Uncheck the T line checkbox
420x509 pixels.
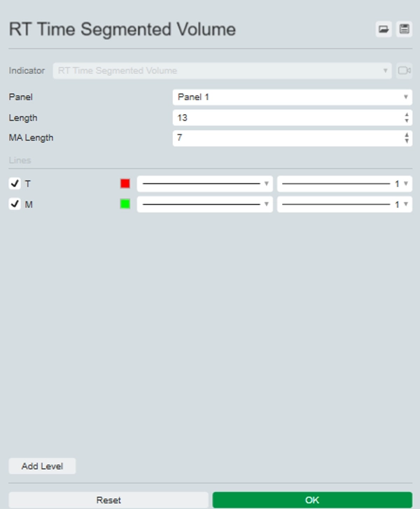(15, 183)
